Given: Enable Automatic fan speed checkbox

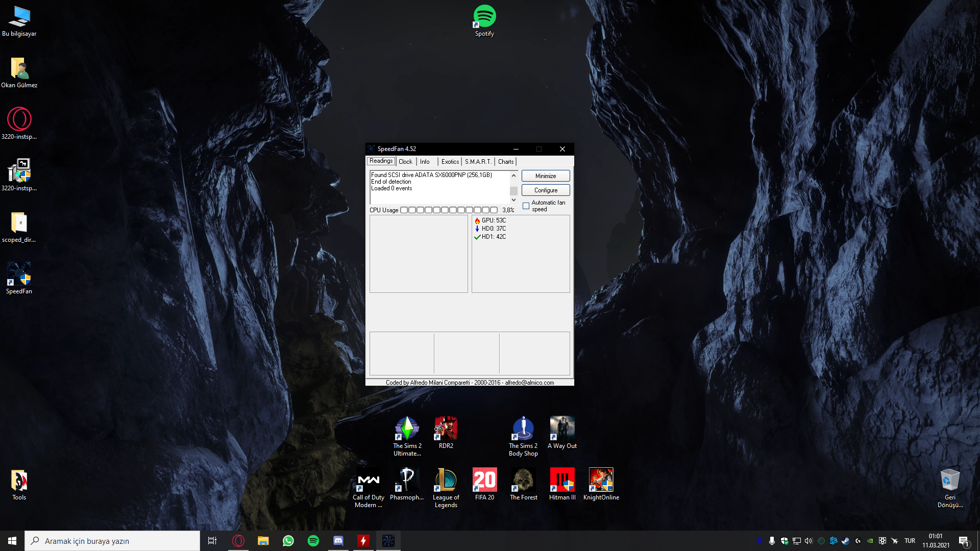Looking at the screenshot, I should [526, 206].
